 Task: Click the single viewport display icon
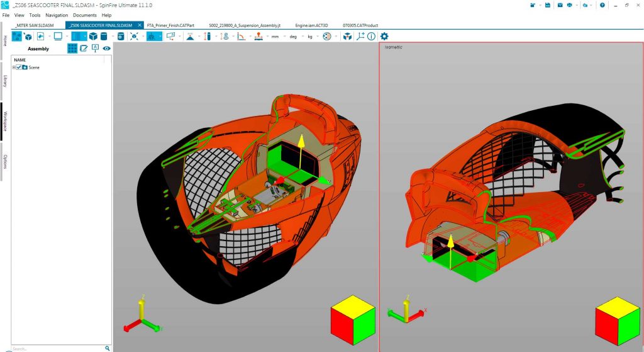(58, 36)
